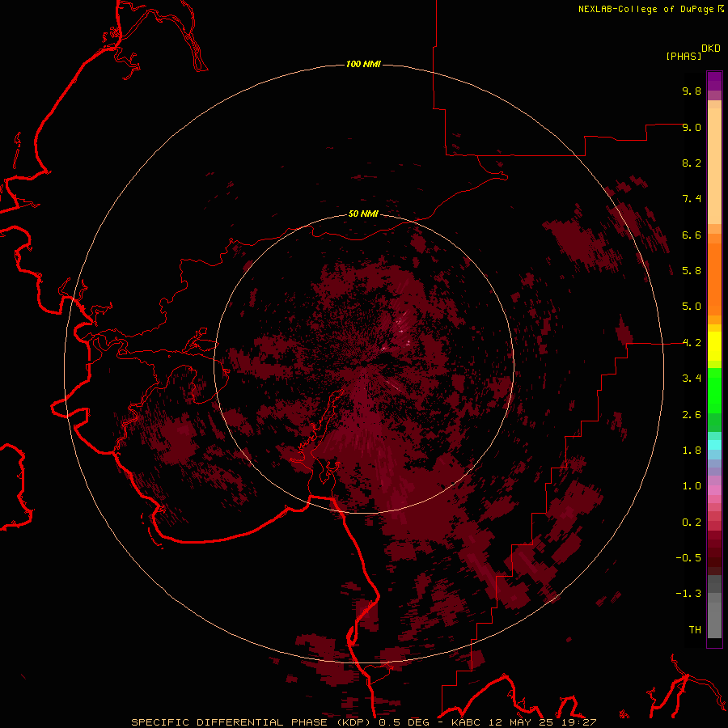The width and height of the screenshot is (728, 728).
Task: Click the TH threshold label on the scale
Action: click(695, 630)
